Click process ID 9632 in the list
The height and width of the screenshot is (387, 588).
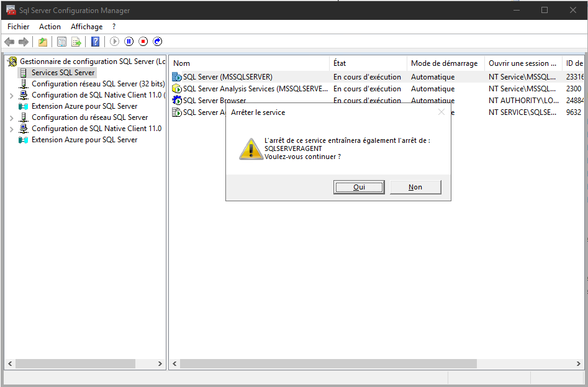(574, 112)
